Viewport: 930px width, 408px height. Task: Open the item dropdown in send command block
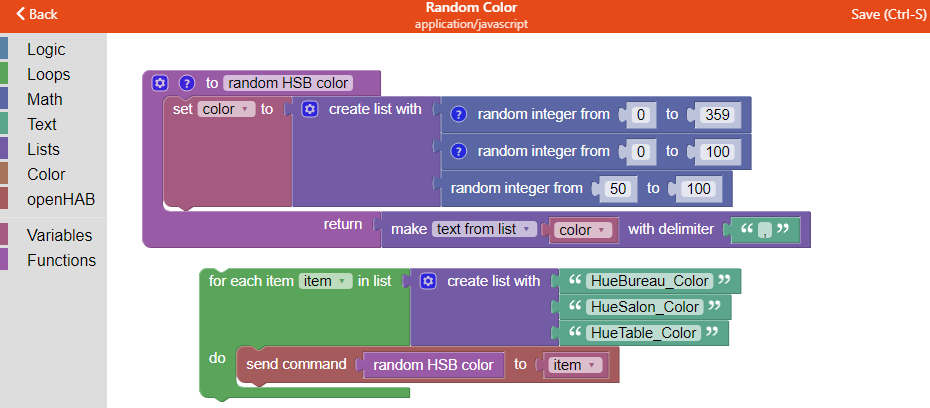575,365
